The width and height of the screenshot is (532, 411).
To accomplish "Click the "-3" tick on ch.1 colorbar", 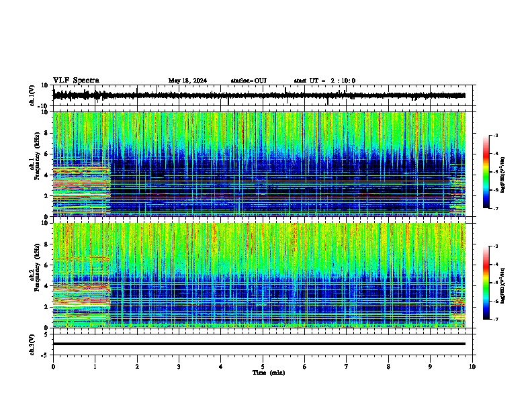I will point(495,135).
